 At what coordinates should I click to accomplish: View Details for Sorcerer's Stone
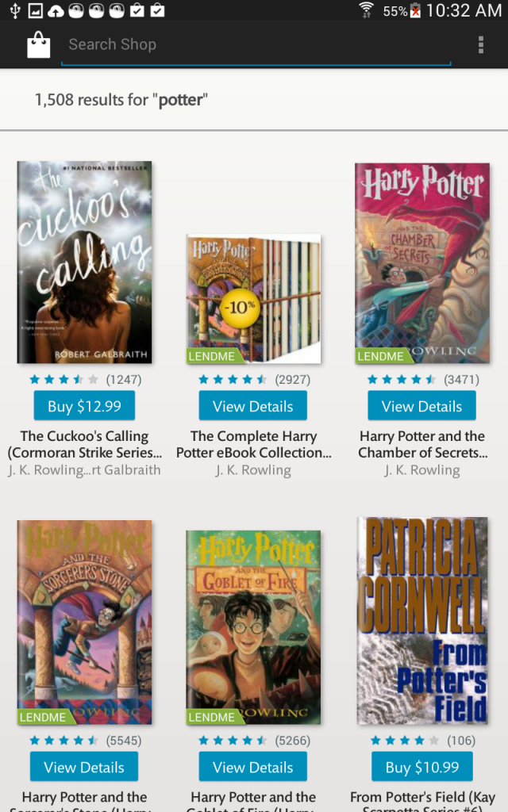[84, 767]
